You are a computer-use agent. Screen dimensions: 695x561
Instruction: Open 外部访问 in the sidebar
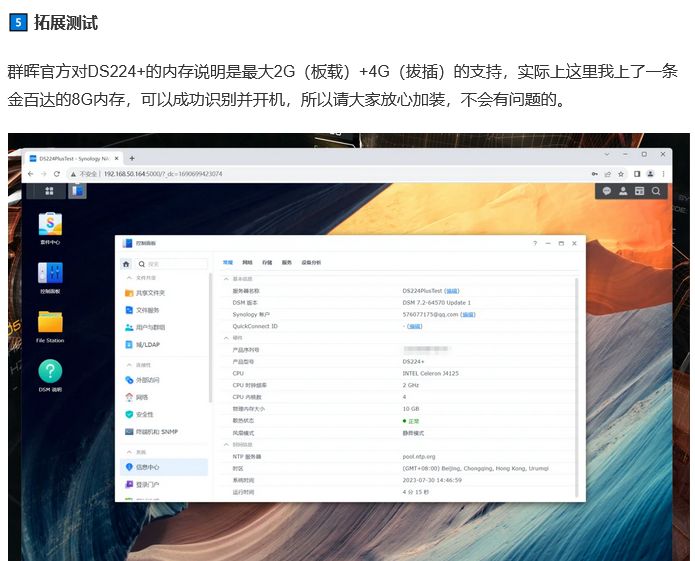coord(164,380)
